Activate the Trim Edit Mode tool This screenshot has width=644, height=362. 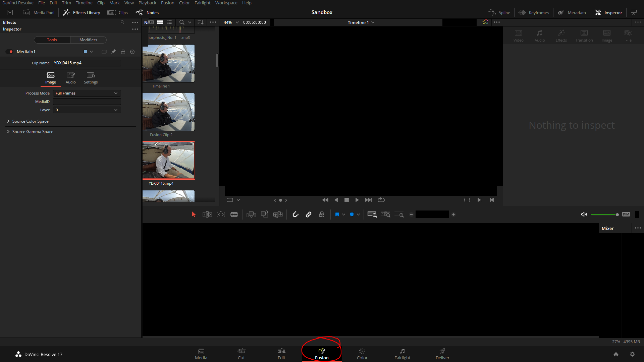207,215
